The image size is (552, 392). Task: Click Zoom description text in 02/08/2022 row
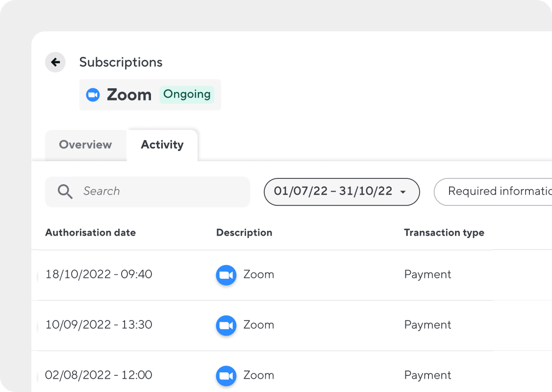[x=259, y=375]
